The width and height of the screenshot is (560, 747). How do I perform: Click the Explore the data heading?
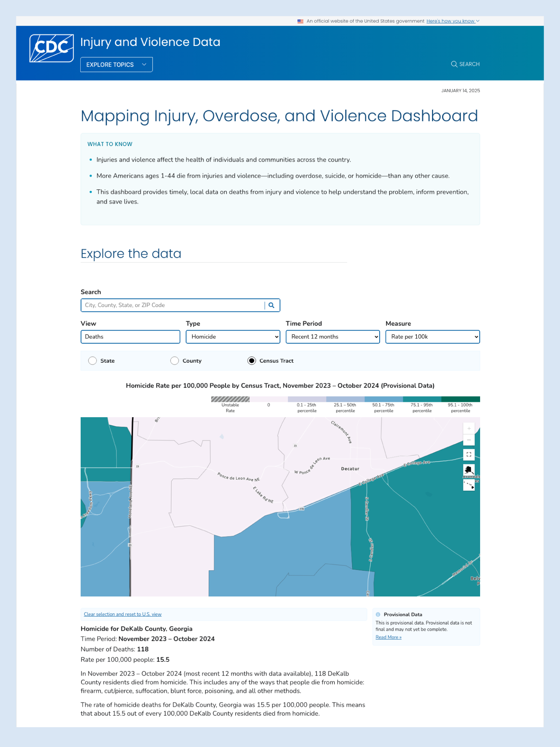click(131, 254)
